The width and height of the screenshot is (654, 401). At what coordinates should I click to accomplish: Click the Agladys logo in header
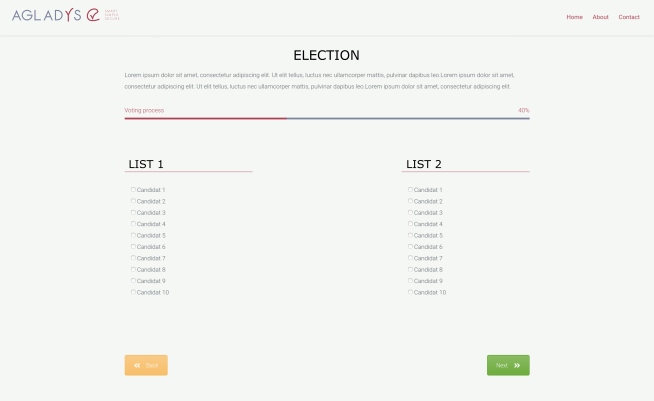pyautogui.click(x=66, y=16)
